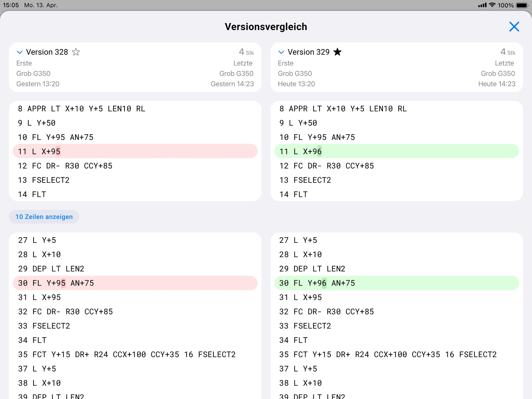Collapse Version 328 details chevron

[20, 52]
